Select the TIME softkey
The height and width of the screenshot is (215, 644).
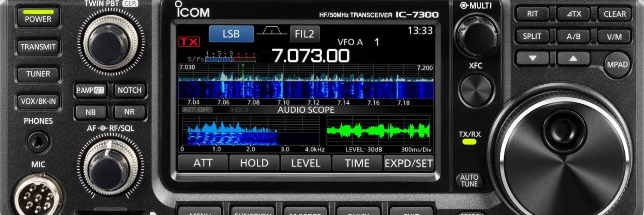(x=357, y=163)
